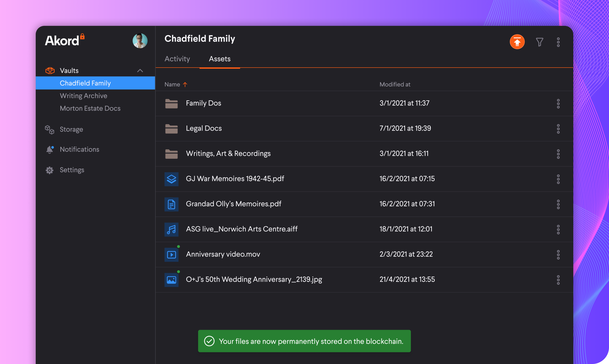Click the blockchain stored success notification
The height and width of the screenshot is (364, 609).
click(x=304, y=341)
